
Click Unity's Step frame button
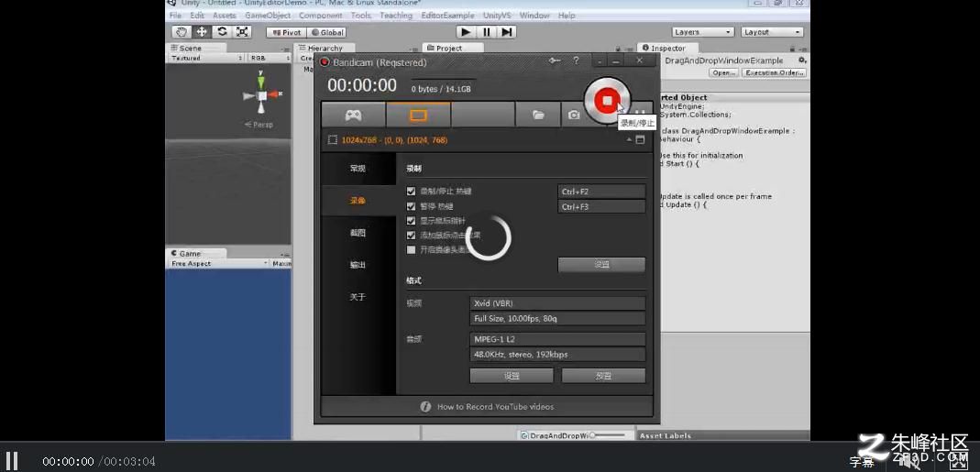click(x=507, y=32)
